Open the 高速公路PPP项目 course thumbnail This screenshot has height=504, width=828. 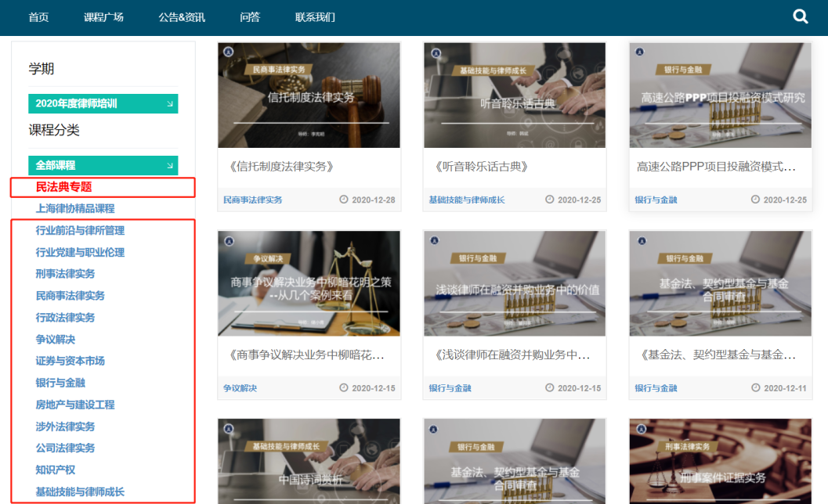(720, 95)
